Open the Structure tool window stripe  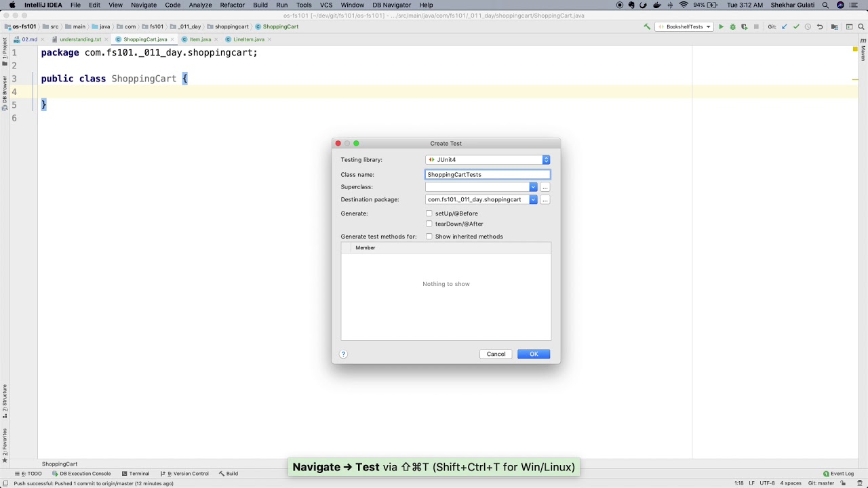[4, 401]
